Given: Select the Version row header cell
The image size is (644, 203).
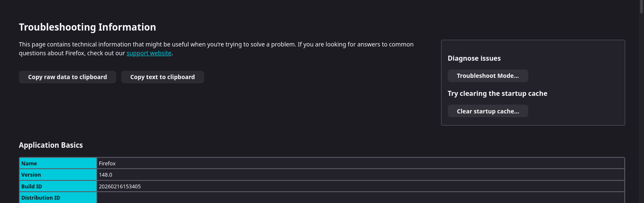Looking at the screenshot, I should tap(58, 175).
